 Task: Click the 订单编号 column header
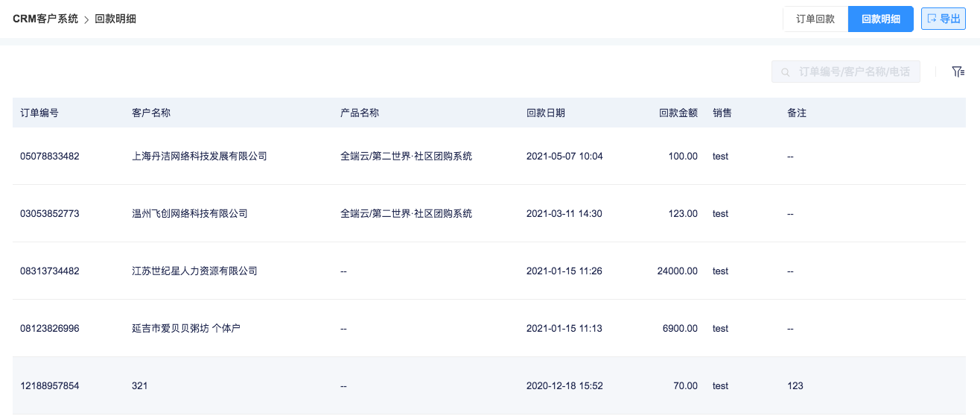(39, 113)
